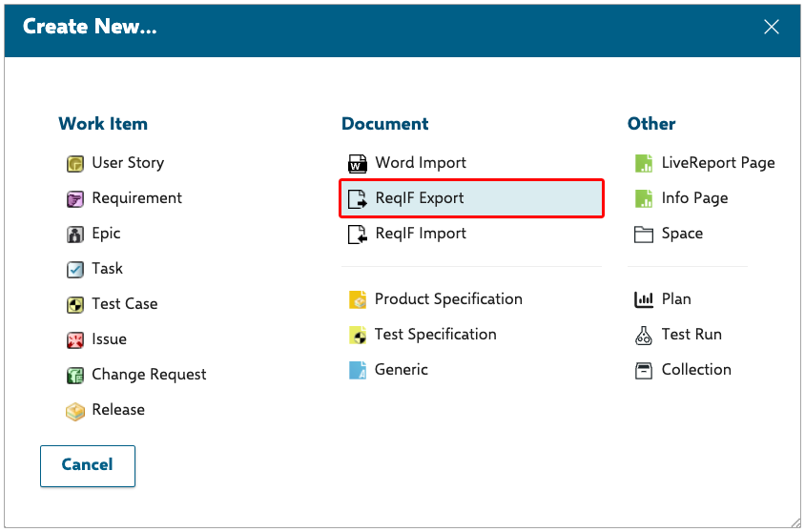The width and height of the screenshot is (805, 532).
Task: Click the green Change Request icon
Action: tap(75, 376)
